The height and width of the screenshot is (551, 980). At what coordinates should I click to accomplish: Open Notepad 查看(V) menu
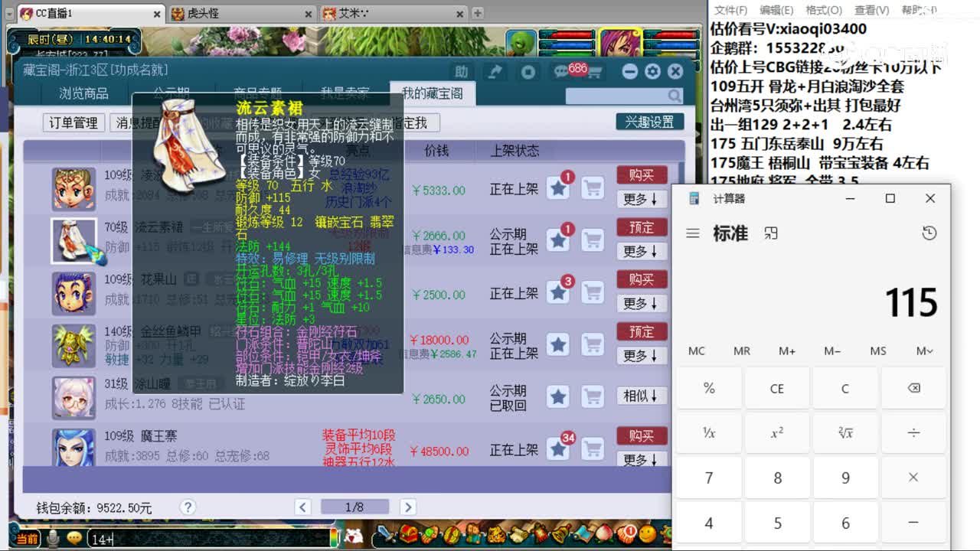(x=871, y=10)
